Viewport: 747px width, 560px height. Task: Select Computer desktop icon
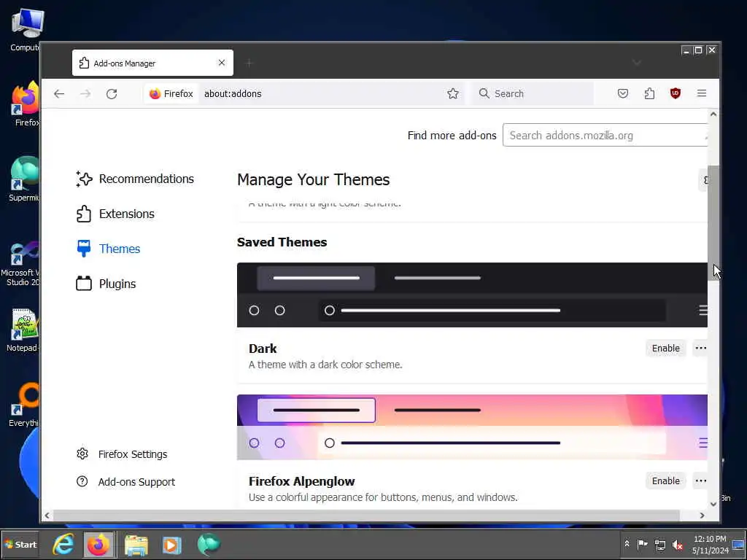[x=24, y=30]
